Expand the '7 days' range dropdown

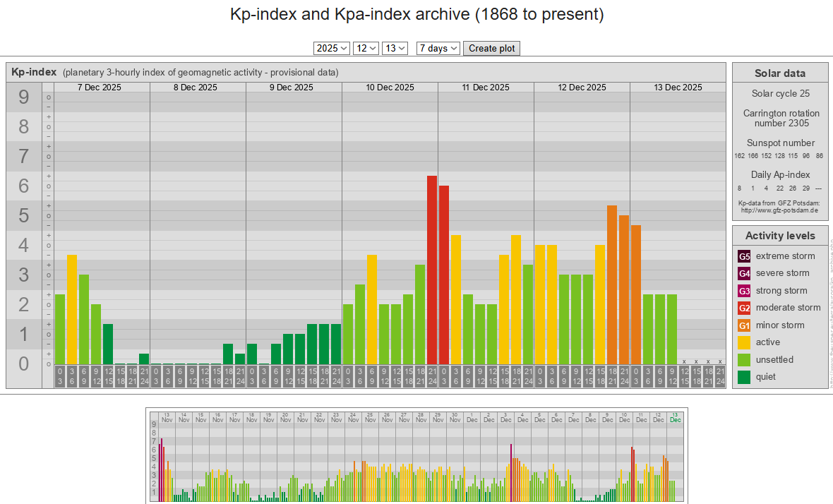(438, 48)
